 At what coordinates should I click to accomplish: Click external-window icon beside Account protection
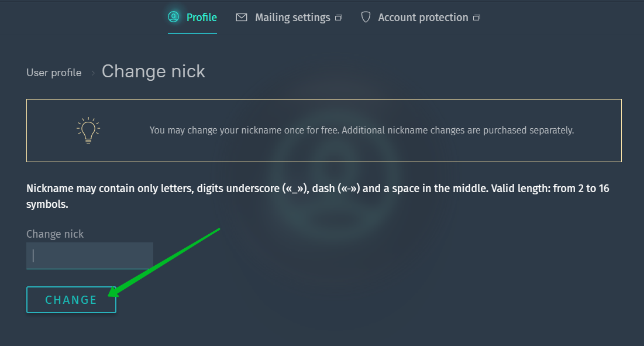(x=477, y=18)
